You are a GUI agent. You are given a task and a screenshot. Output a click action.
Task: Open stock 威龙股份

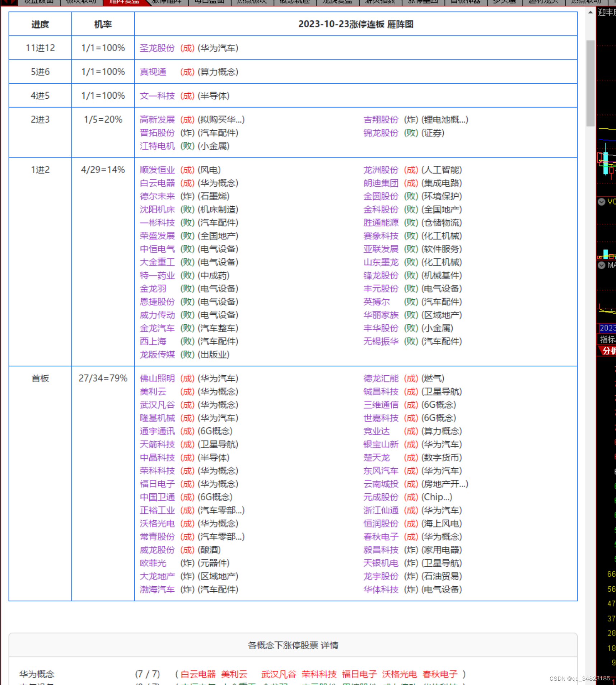pyautogui.click(x=157, y=550)
